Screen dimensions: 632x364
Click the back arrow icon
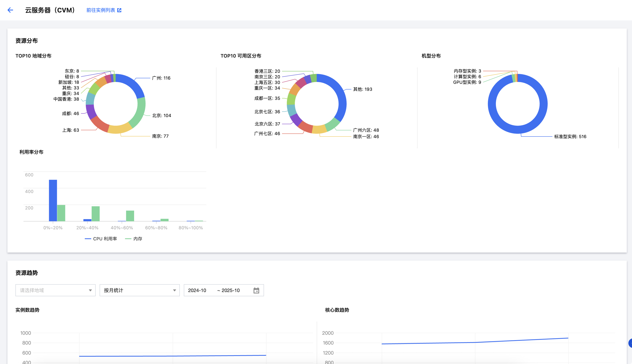tap(10, 10)
